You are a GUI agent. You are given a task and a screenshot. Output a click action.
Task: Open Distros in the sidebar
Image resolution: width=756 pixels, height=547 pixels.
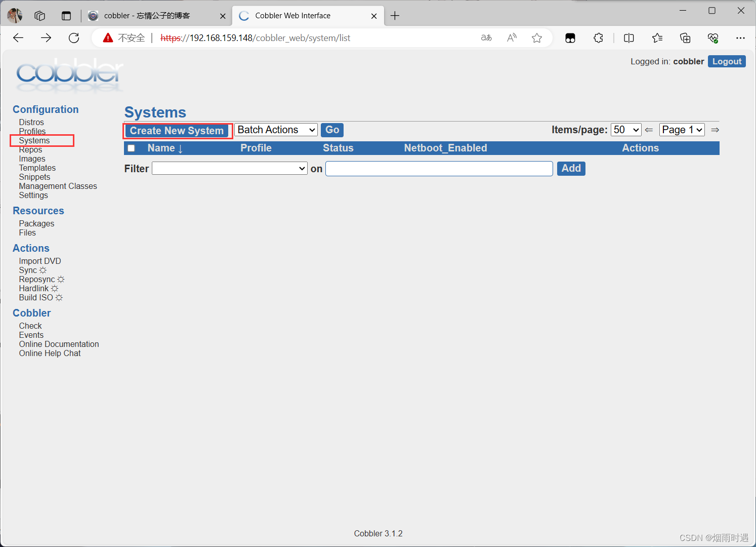[31, 122]
